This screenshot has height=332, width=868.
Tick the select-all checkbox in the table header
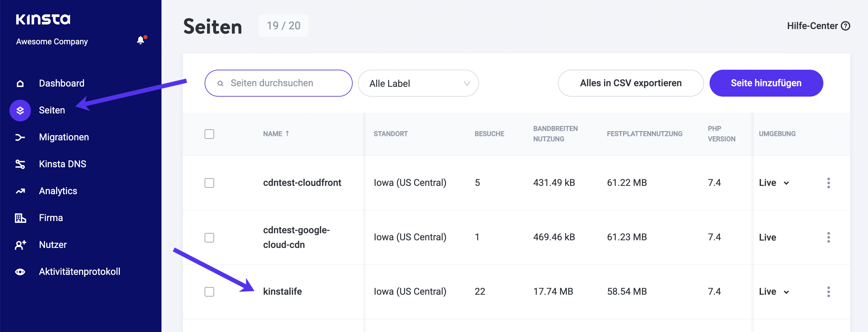[x=209, y=134]
